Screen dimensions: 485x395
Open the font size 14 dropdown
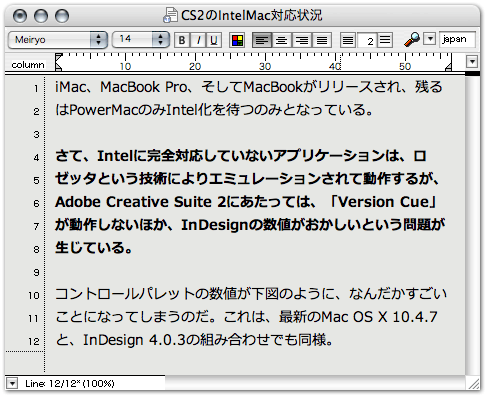click(140, 40)
